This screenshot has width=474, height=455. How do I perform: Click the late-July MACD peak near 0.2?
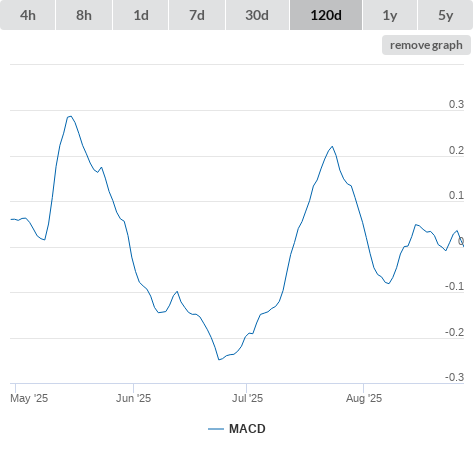(x=332, y=146)
